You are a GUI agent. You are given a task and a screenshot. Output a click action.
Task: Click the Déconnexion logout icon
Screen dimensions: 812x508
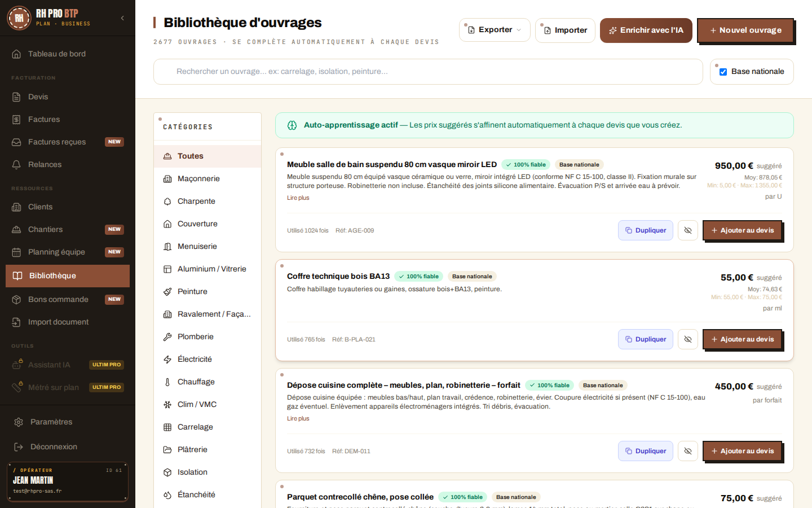pos(19,446)
